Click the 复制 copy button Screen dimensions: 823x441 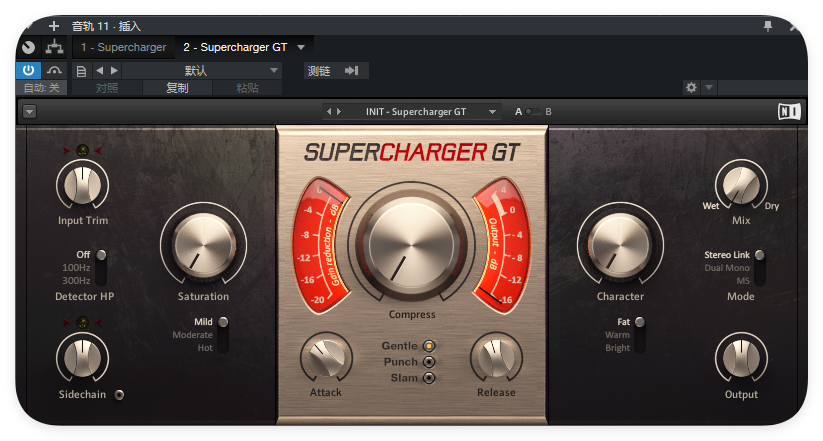click(177, 88)
